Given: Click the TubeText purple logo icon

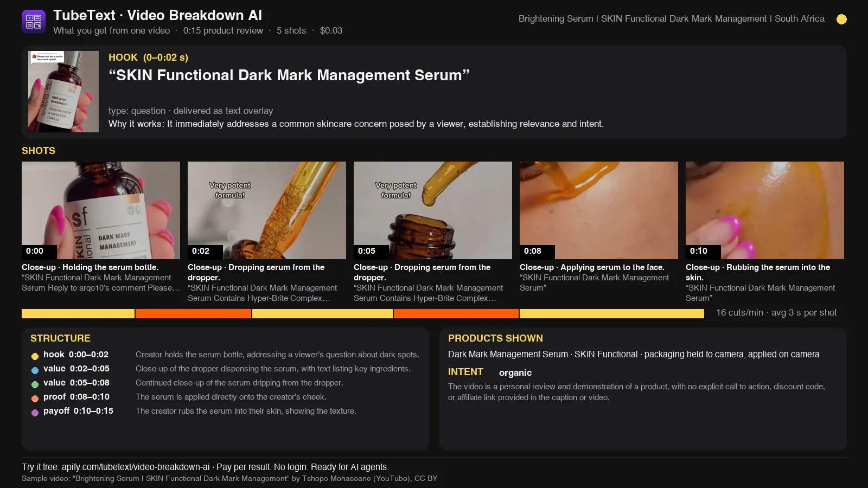Looking at the screenshot, I should tap(34, 22).
